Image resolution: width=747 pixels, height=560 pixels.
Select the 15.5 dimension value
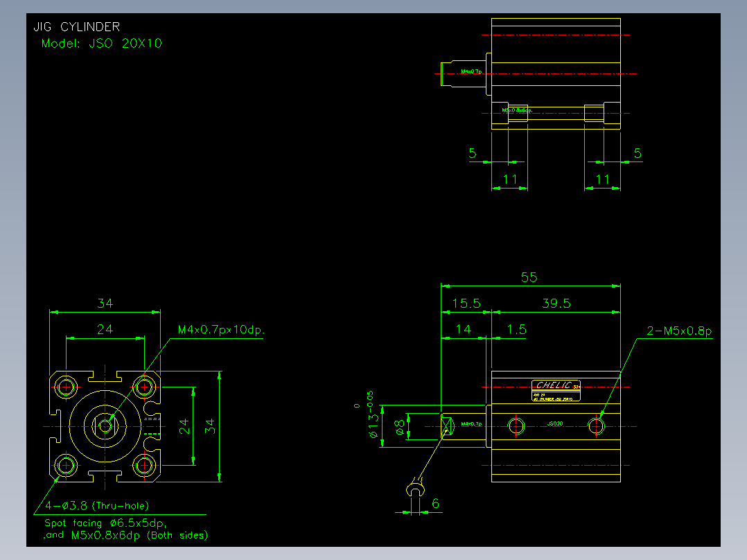pyautogui.click(x=466, y=304)
